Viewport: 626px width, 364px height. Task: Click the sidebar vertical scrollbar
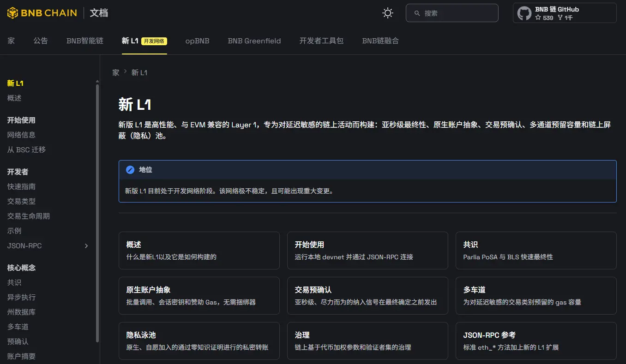(97, 212)
